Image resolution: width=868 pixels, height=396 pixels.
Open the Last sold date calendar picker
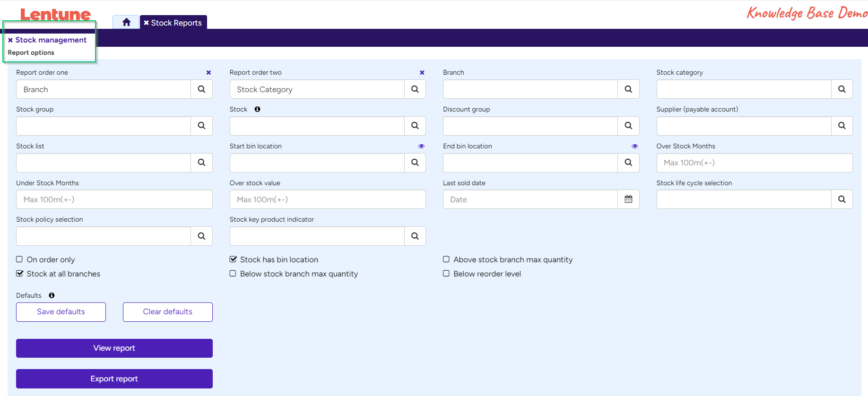(628, 199)
